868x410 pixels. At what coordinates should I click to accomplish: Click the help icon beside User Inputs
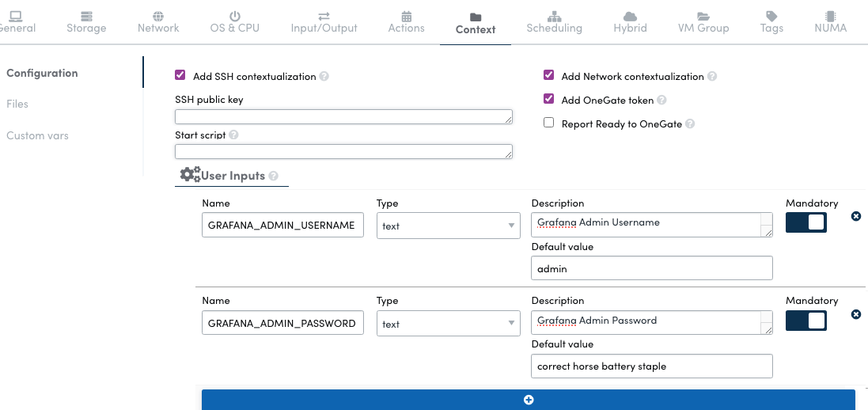[x=274, y=176]
